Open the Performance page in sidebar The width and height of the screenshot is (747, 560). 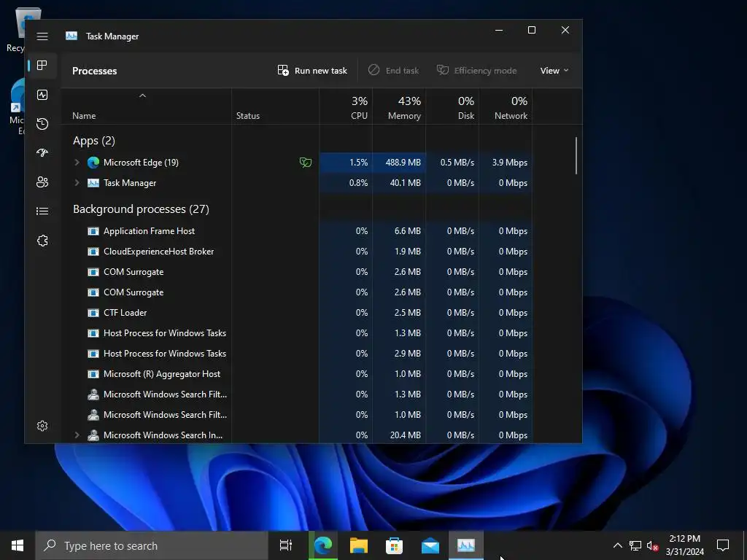click(42, 95)
